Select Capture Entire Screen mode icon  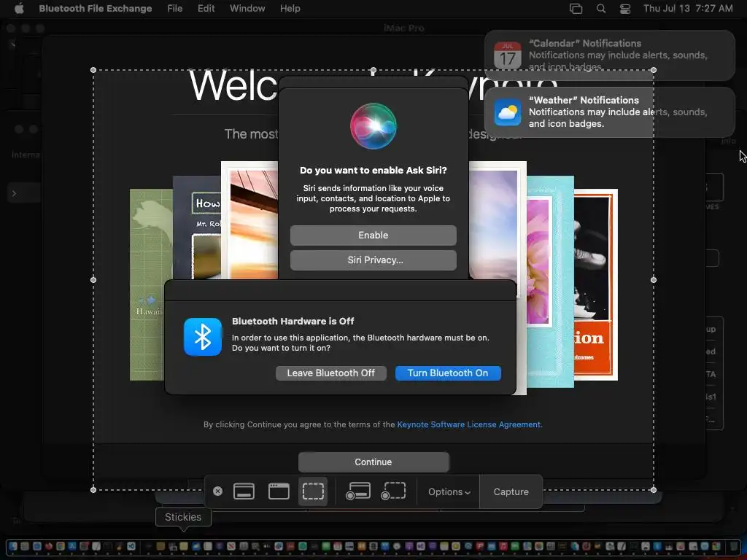click(244, 491)
